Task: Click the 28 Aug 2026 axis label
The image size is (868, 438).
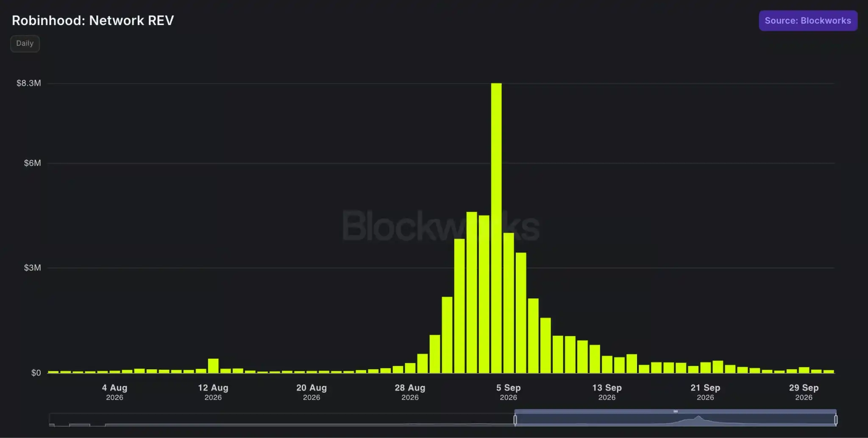Action: point(410,392)
